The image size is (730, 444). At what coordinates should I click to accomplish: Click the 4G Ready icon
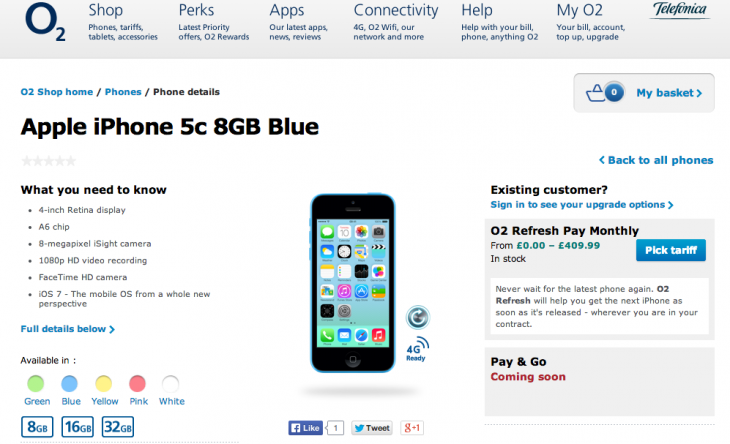(x=417, y=349)
